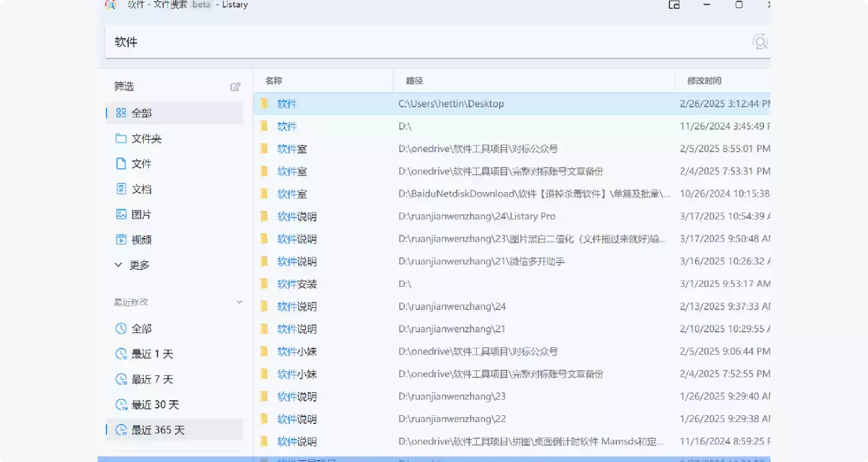Viewport: 868px width, 462px height.
Task: Collapse the 最近修改 section chevron
Action: pyautogui.click(x=239, y=301)
